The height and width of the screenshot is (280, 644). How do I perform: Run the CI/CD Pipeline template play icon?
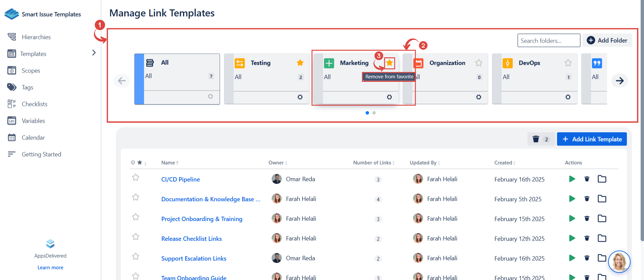572,179
